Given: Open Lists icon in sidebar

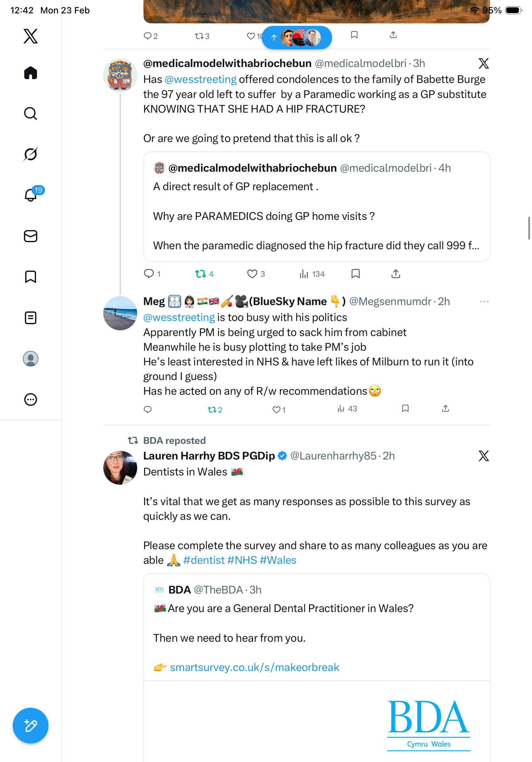Looking at the screenshot, I should point(31,317).
